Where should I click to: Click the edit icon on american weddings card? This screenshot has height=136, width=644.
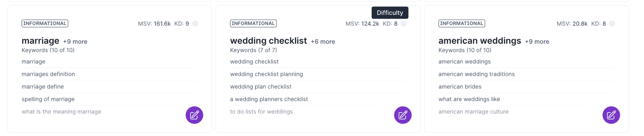(611, 115)
